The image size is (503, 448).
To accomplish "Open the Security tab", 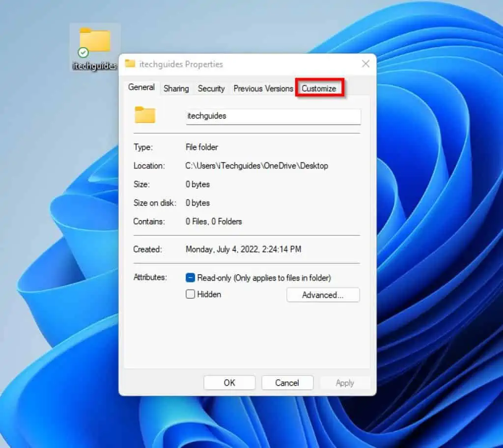I will 211,89.
